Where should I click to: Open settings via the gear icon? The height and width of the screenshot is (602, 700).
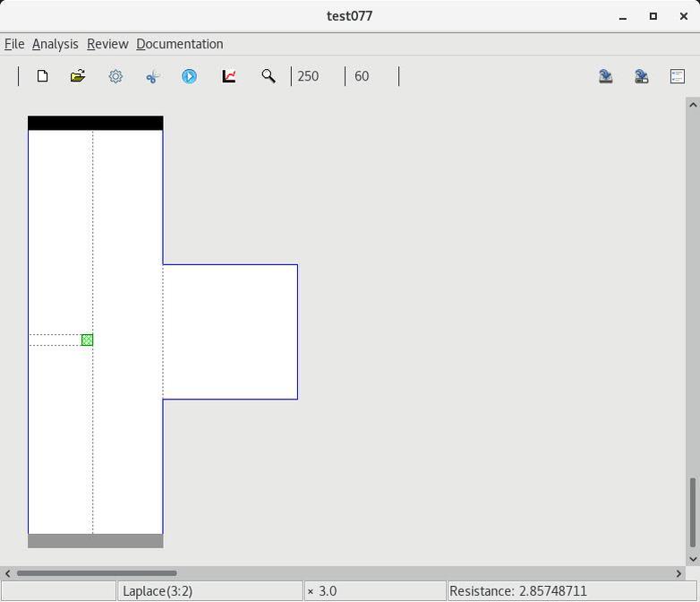point(115,76)
